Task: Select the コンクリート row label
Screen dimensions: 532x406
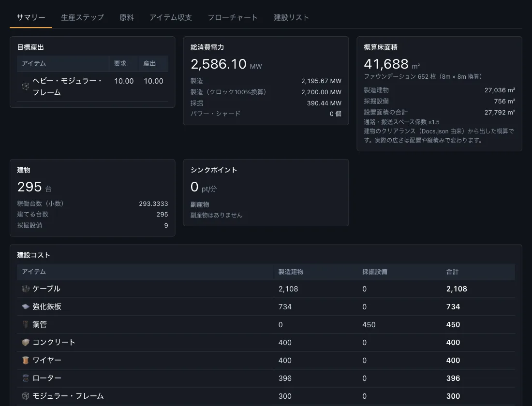Action: pos(54,342)
